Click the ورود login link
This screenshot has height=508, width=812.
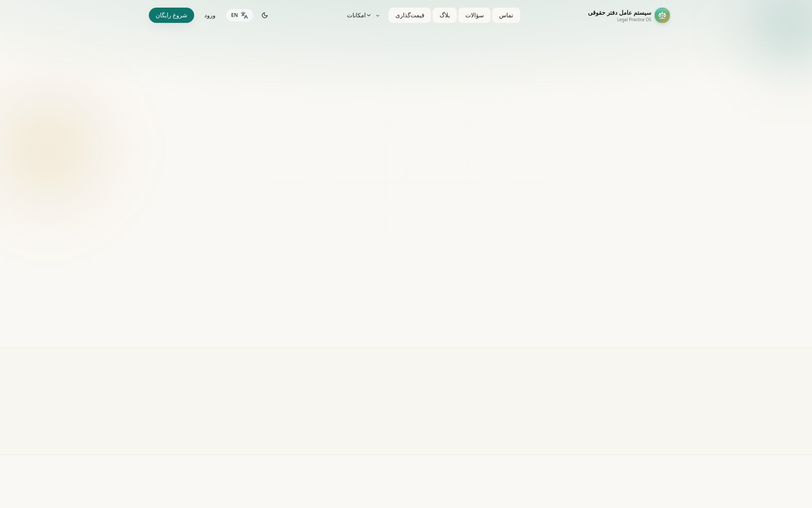point(210,15)
